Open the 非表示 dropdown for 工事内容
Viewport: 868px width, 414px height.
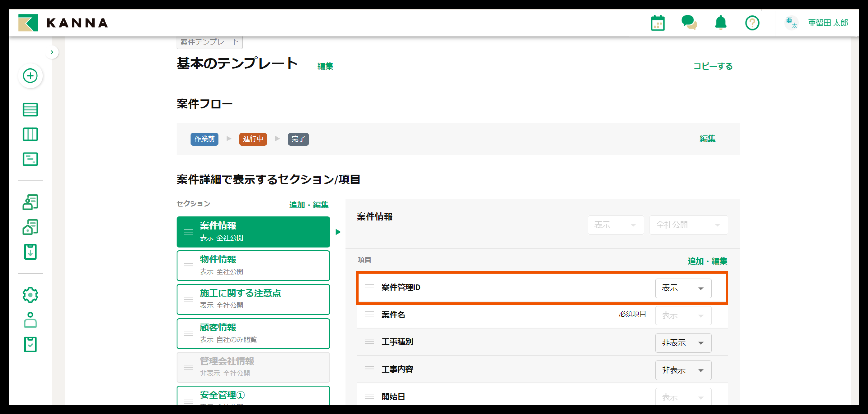[683, 370]
